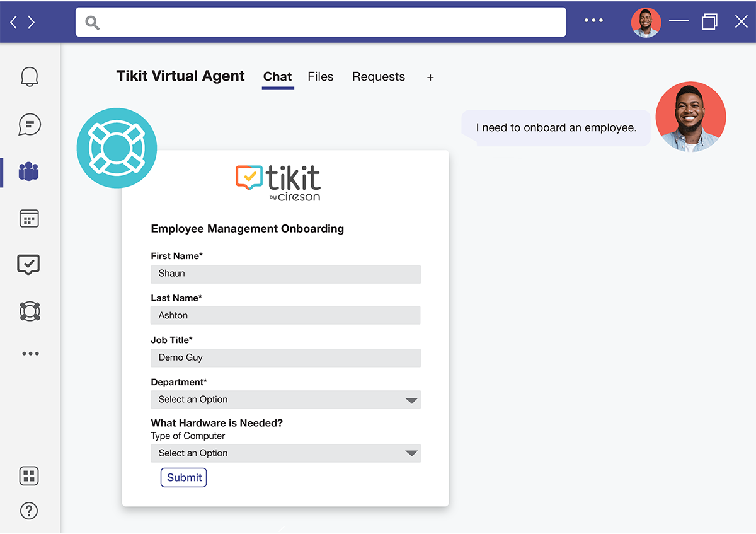Open the three-dot menu in title bar

point(593,21)
